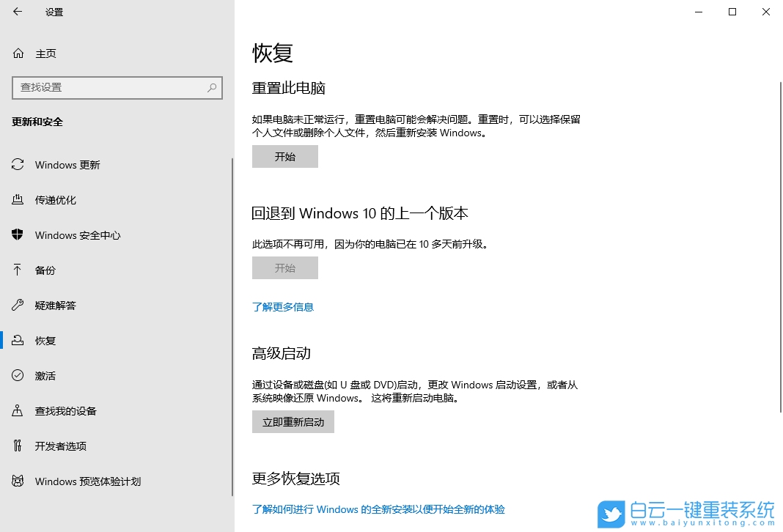Click the Windows 全新安装 link at bottom
This screenshot has height=532, width=783.
click(378, 509)
